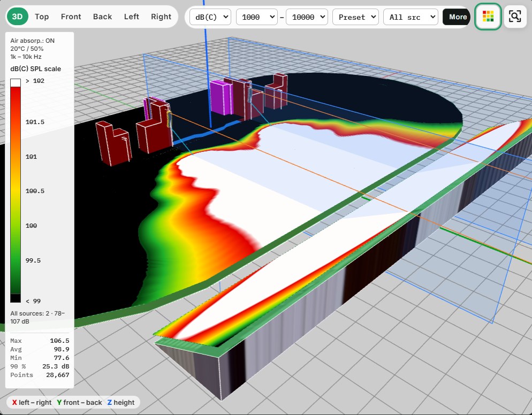Switch to the Back view

click(102, 17)
